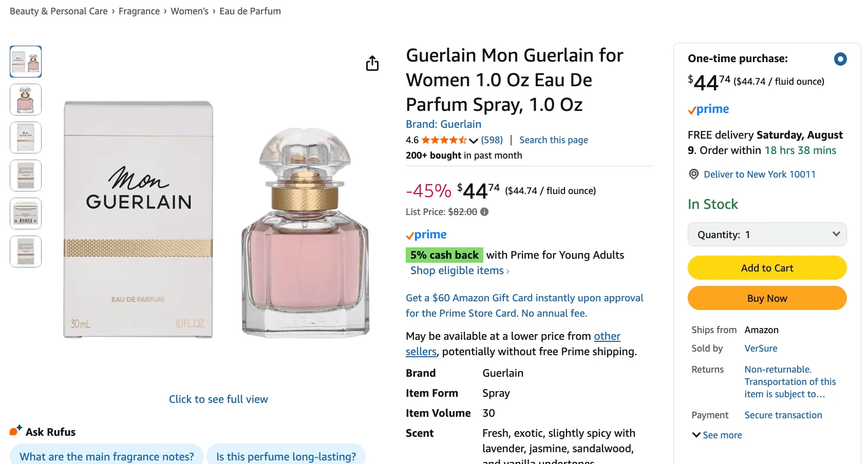Open the Fragrance breadcrumb category
Image resolution: width=868 pixels, height=464 pixels.
(x=139, y=11)
